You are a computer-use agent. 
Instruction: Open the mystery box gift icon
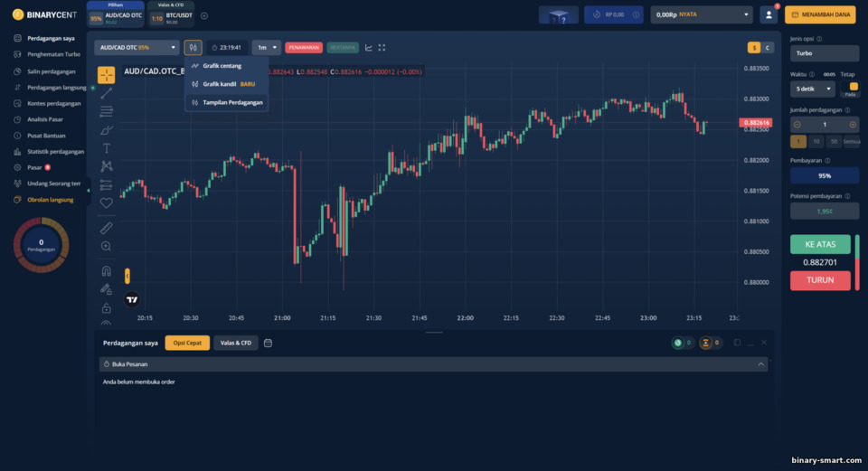tap(559, 15)
